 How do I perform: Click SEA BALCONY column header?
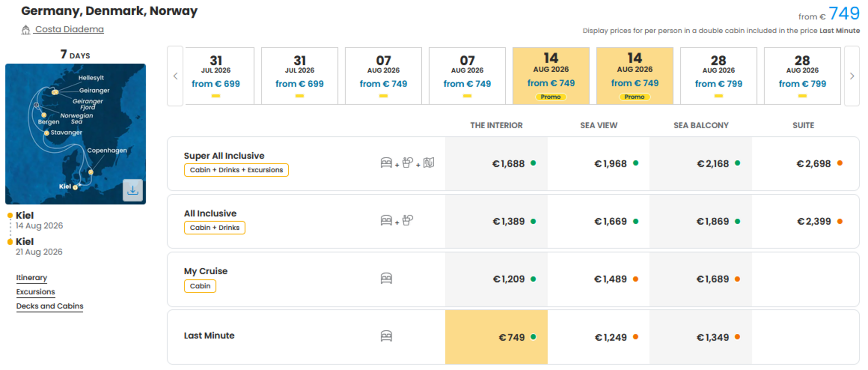point(701,125)
